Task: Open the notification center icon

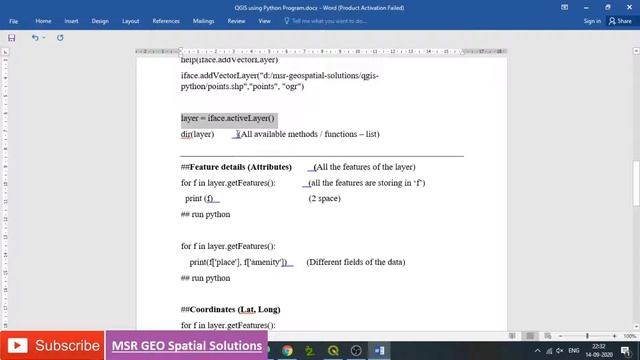Action: pyautogui.click(x=625, y=351)
